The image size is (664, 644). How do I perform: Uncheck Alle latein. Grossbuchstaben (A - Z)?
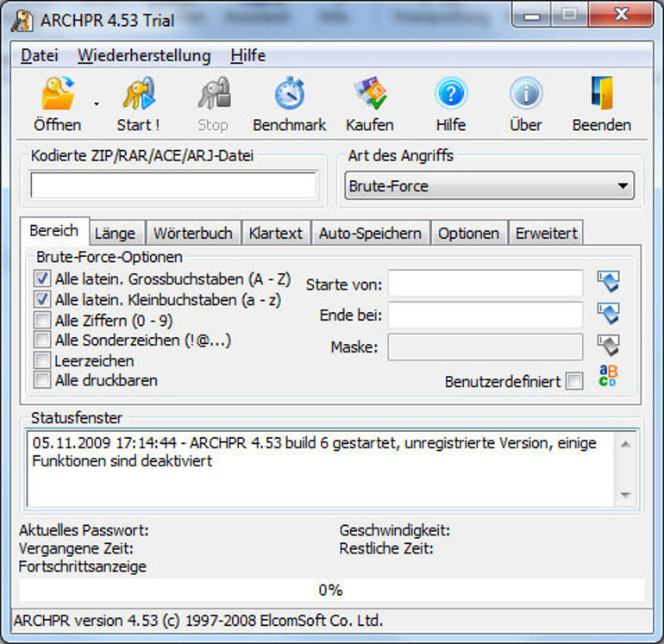coord(42,278)
